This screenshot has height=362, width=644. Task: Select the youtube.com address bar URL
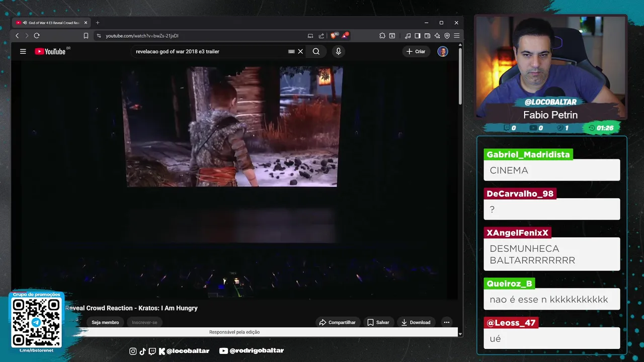coord(142,36)
